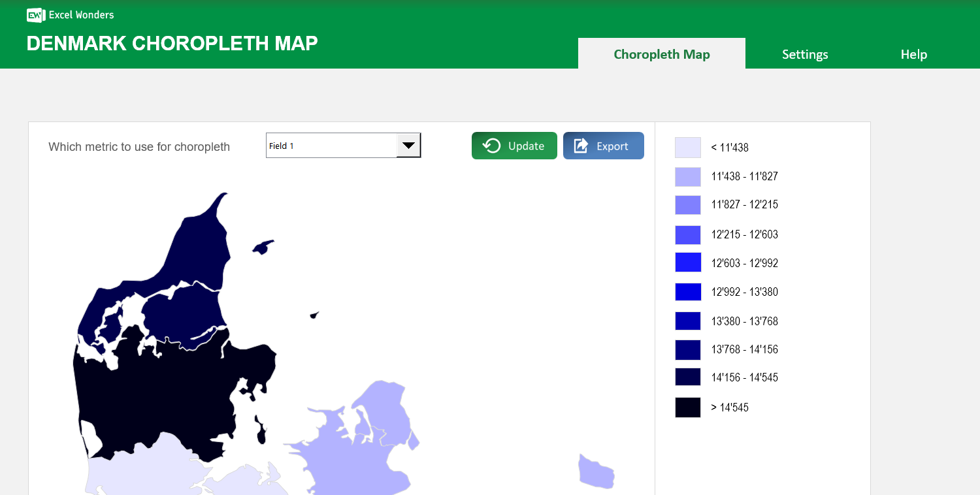The width and height of the screenshot is (980, 495).
Task: Click the legend swatch for 11'827 - 12'215
Action: [x=687, y=204]
